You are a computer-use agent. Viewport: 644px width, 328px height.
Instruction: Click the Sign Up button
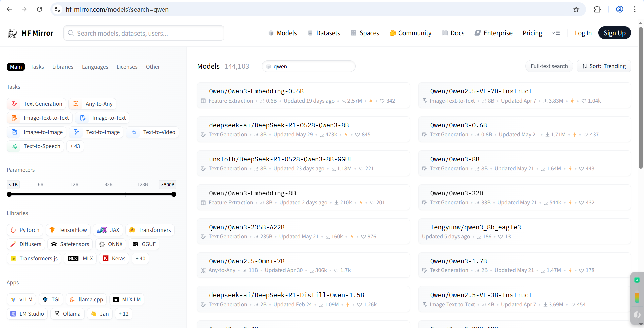click(x=614, y=33)
